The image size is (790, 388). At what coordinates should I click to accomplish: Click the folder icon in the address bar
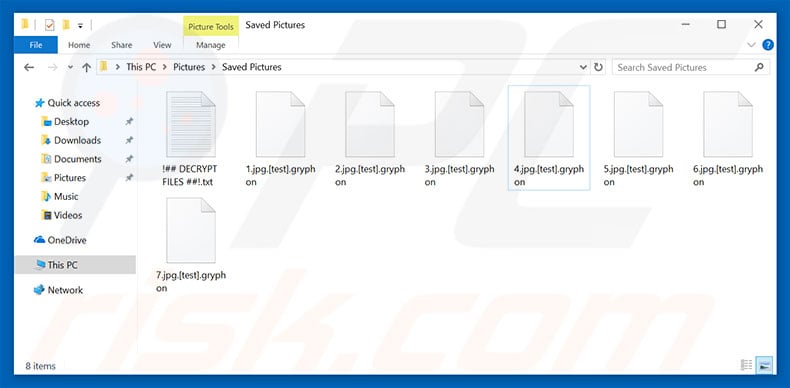point(104,67)
